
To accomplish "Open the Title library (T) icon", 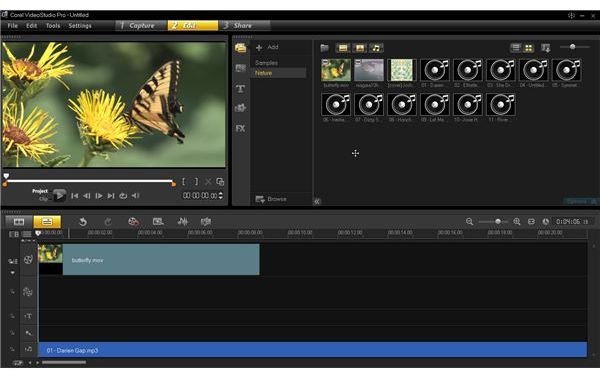I will coord(240,89).
